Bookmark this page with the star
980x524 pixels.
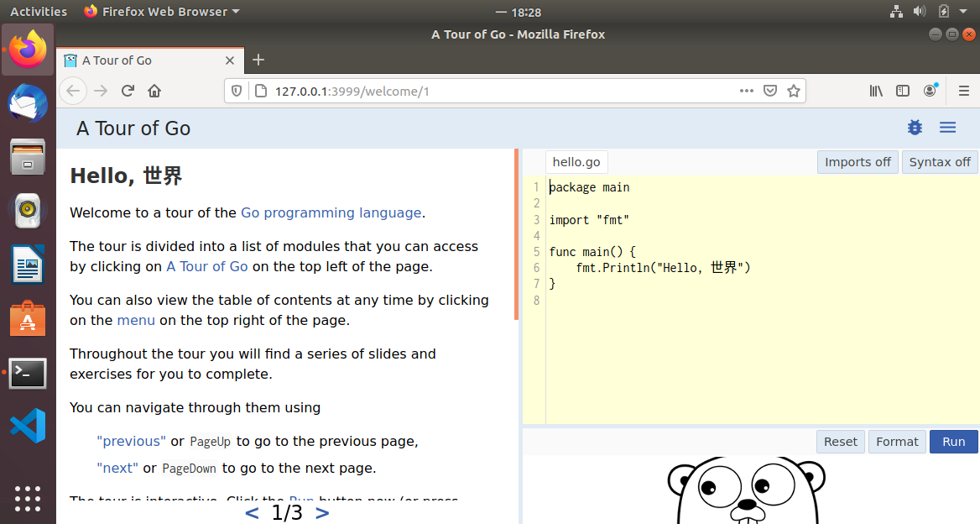coord(794,91)
